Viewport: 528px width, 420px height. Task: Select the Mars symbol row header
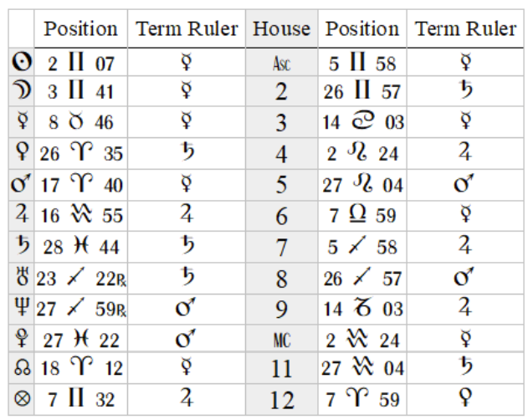21,183
